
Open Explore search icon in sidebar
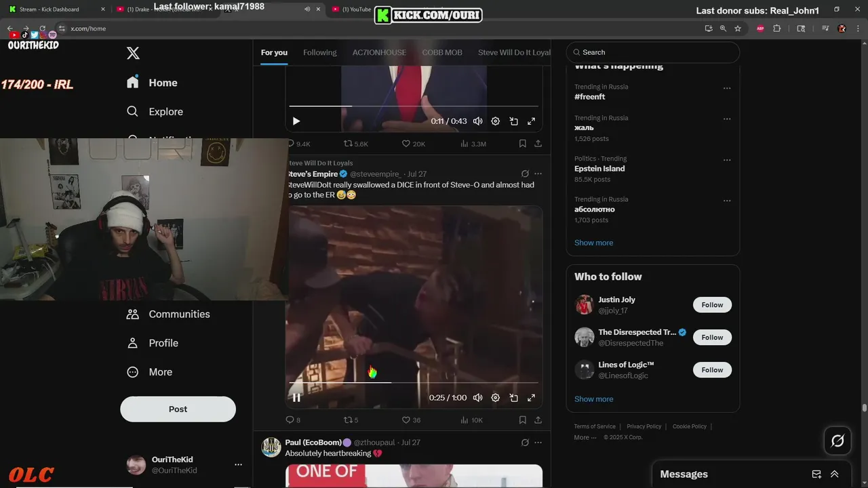point(132,111)
